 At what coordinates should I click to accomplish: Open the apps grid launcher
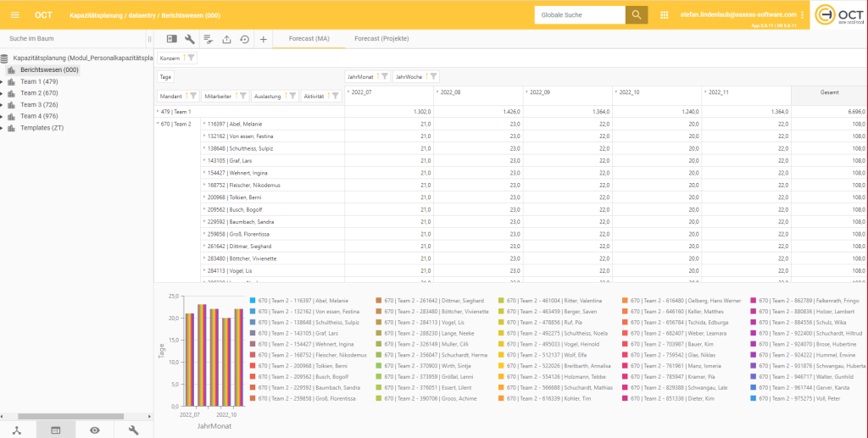(664, 15)
